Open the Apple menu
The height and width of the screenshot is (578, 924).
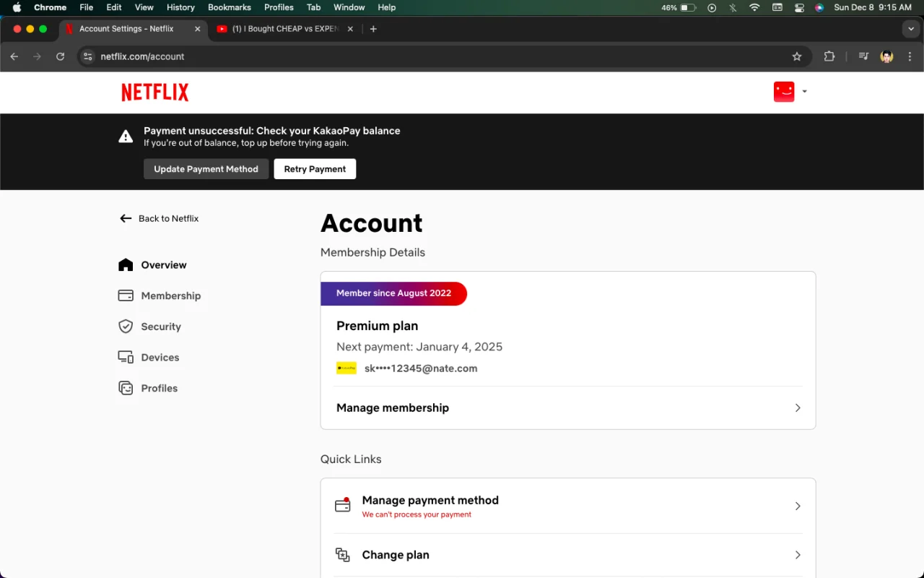[17, 7]
